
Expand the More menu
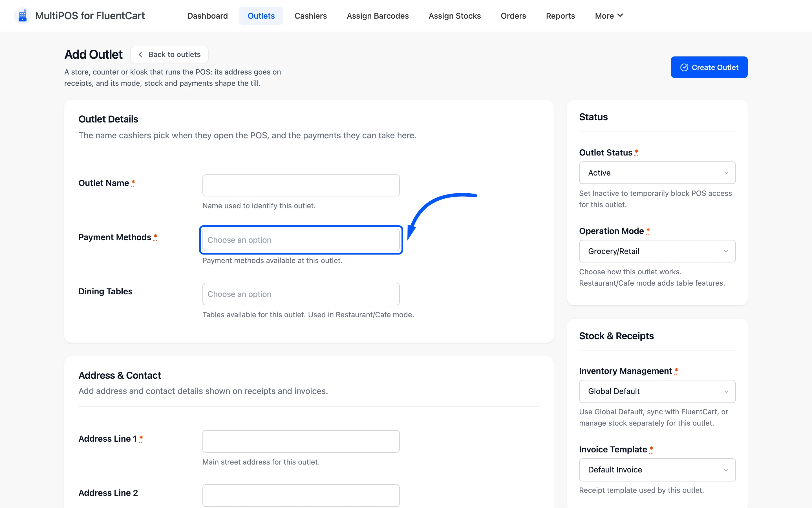(609, 16)
